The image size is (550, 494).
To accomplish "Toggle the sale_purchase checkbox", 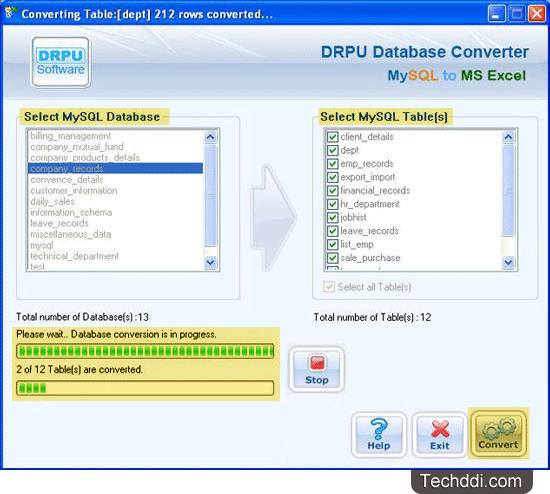I will [332, 258].
